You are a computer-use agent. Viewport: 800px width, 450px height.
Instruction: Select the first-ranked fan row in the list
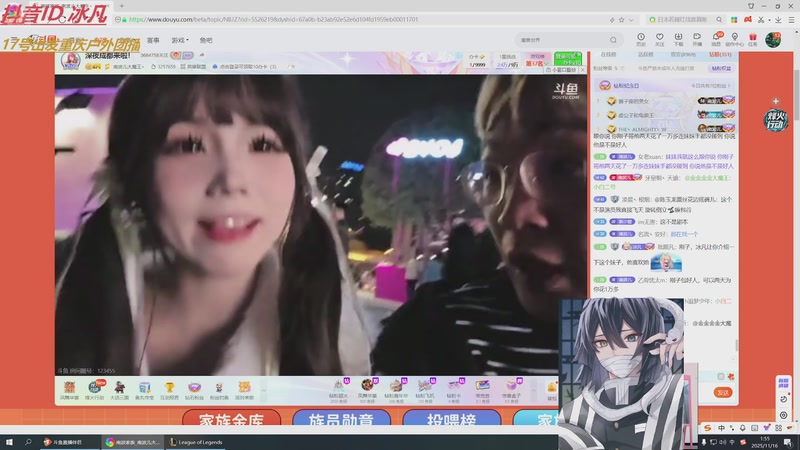click(665, 101)
